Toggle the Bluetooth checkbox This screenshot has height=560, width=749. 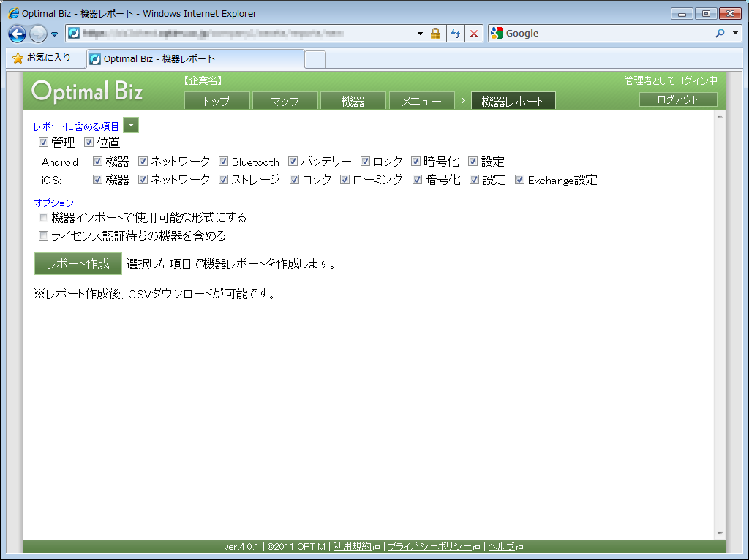tap(223, 162)
